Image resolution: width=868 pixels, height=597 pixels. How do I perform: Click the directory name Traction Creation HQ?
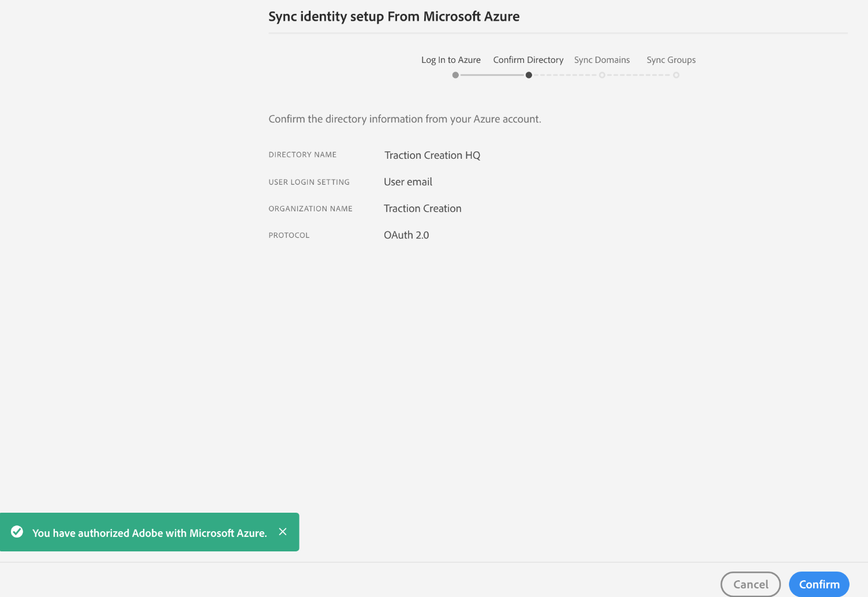(x=432, y=155)
